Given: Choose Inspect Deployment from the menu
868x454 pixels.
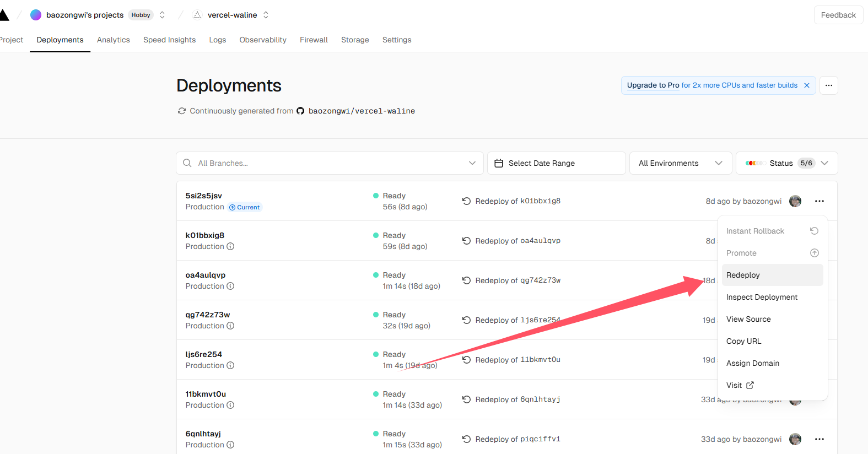Looking at the screenshot, I should click(772, 297).
